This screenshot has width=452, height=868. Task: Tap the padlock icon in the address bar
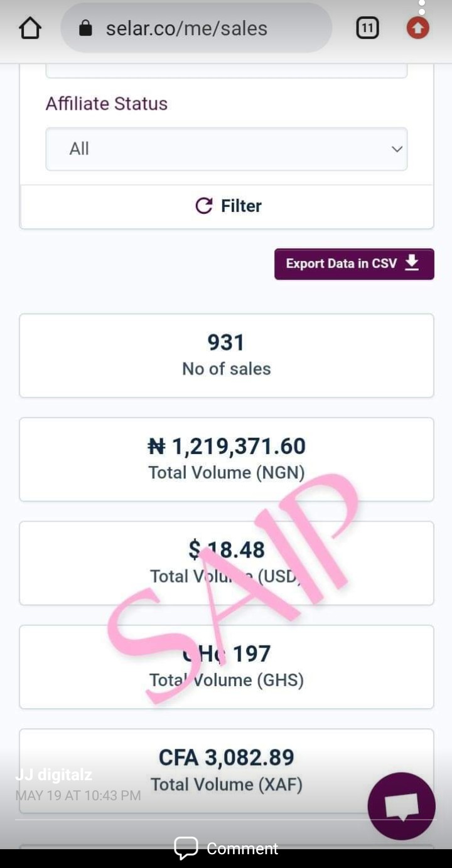click(x=84, y=28)
